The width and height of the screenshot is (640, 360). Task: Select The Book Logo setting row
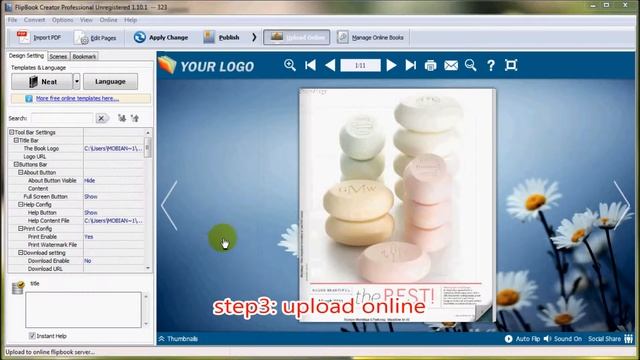(76, 149)
